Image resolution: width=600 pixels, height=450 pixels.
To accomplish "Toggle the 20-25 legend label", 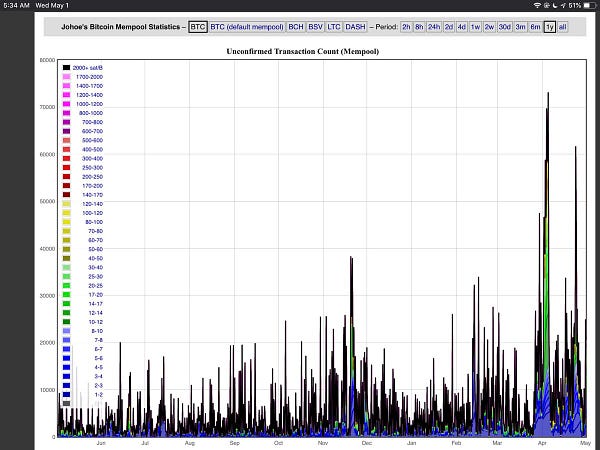I will coord(95,286).
